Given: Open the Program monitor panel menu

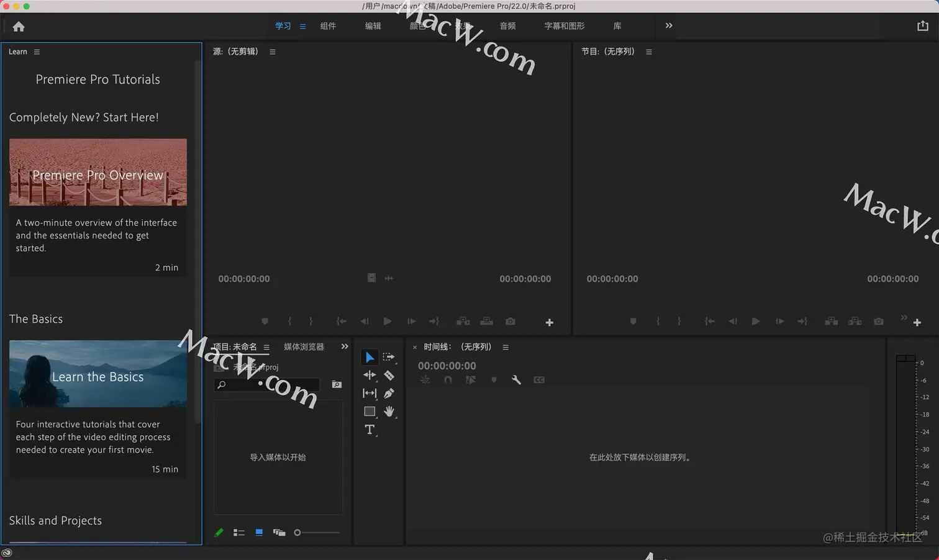Looking at the screenshot, I should [649, 52].
